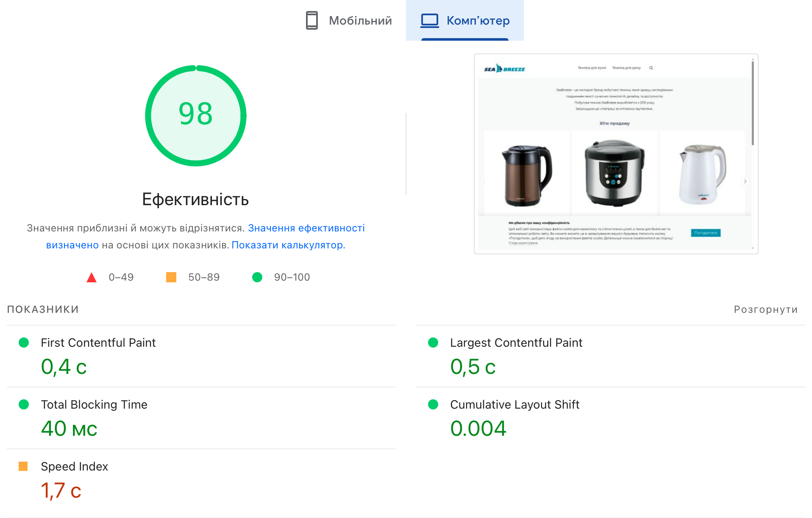Click the Погодитися button in the screenshot
The height and width of the screenshot is (518, 812).
[x=705, y=233]
